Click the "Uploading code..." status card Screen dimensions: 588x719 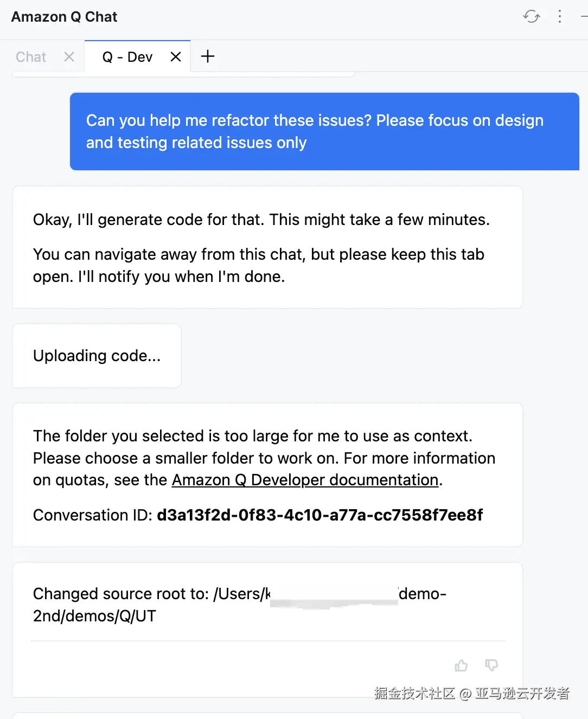tap(97, 356)
